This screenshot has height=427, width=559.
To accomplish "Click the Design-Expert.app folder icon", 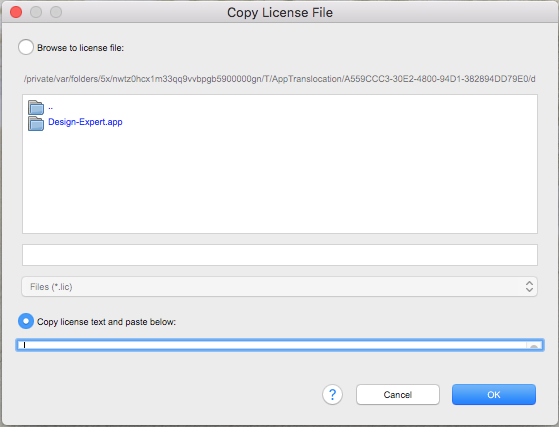I will tap(36, 123).
